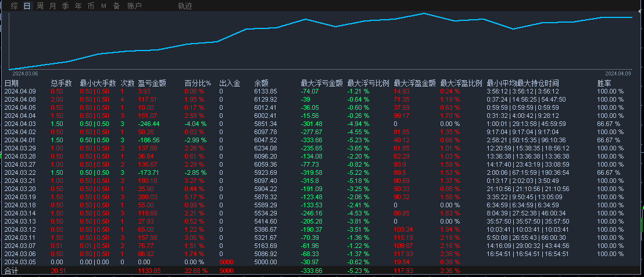Image resolution: width=644 pixels, height=277 pixels.
Task: Switch to the 月 monthly tab
Action: (52, 6)
